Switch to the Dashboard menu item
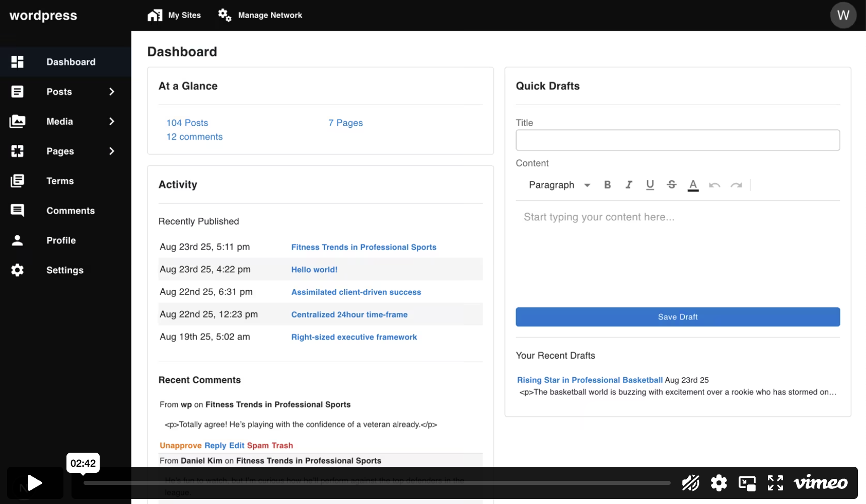 70,61
